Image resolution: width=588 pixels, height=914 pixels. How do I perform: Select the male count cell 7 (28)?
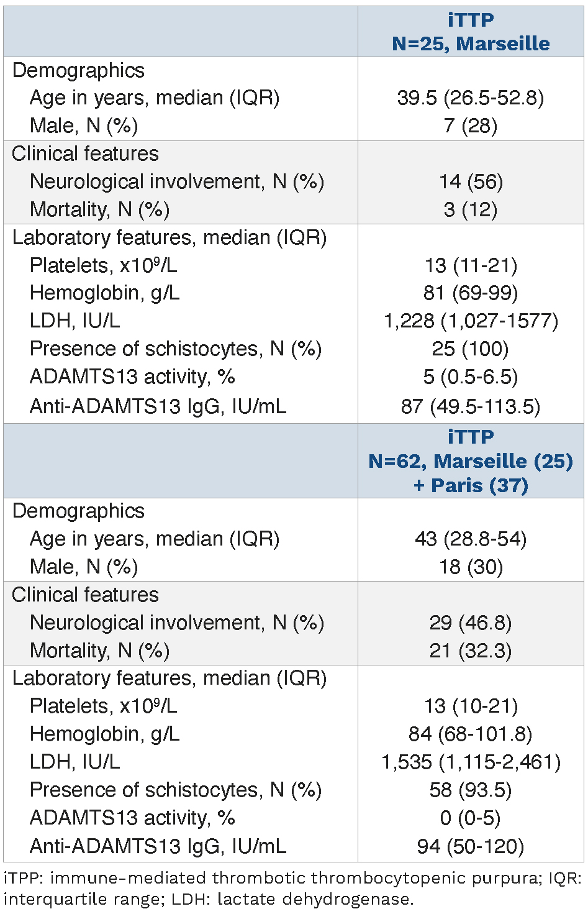point(471,126)
